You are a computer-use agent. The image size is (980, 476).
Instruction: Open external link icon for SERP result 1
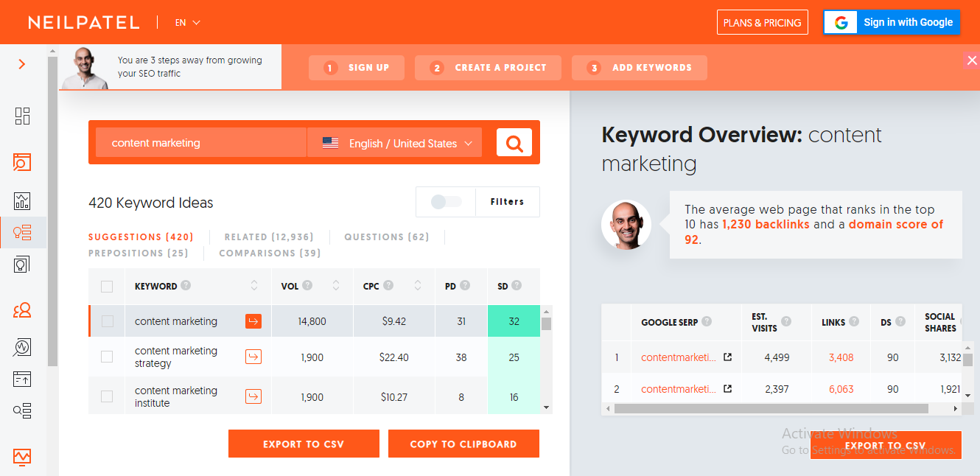click(x=727, y=357)
